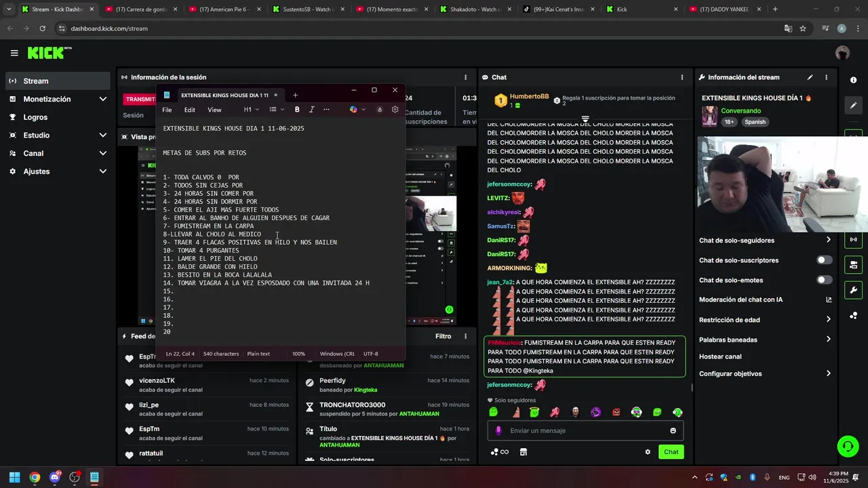
Task: Click pencil button in right sidebar
Action: (x=853, y=105)
